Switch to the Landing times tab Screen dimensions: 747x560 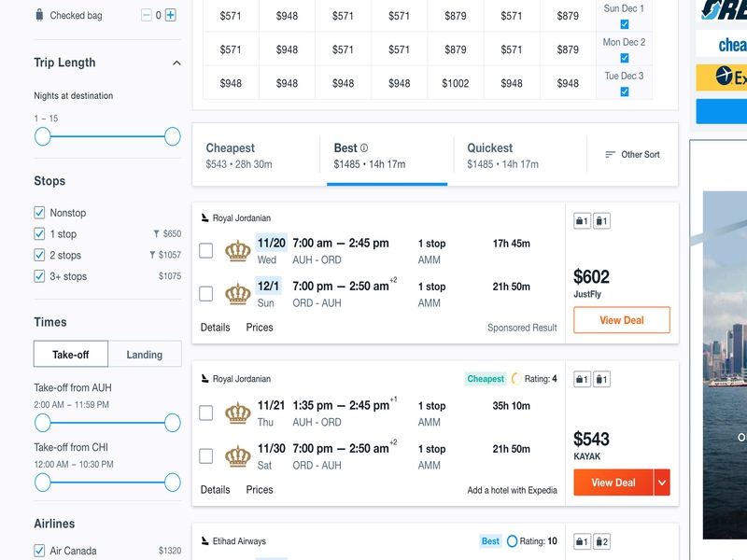[145, 355]
